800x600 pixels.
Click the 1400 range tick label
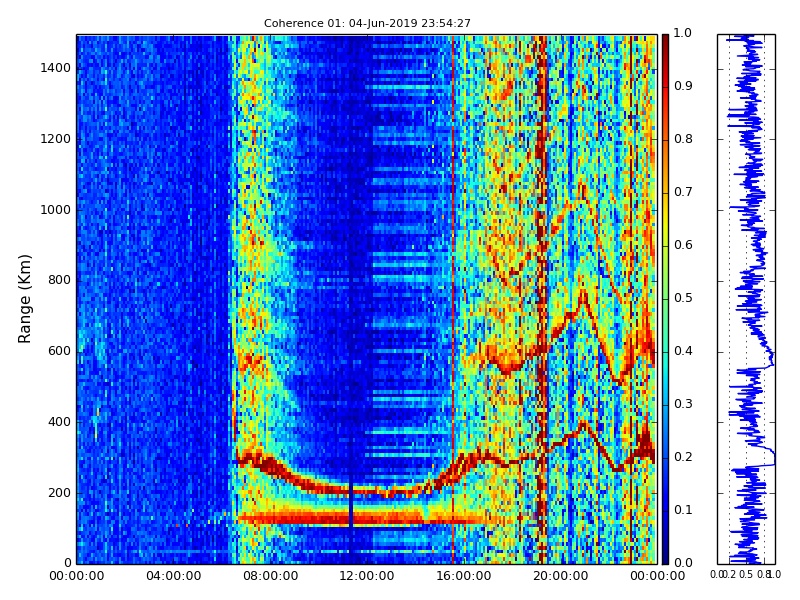[x=55, y=68]
